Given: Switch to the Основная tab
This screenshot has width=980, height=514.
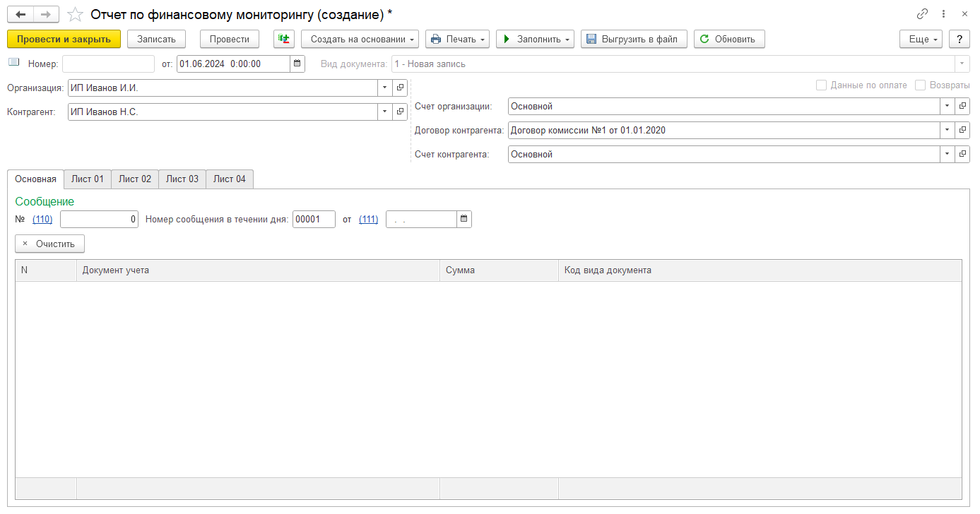Looking at the screenshot, I should tap(35, 179).
